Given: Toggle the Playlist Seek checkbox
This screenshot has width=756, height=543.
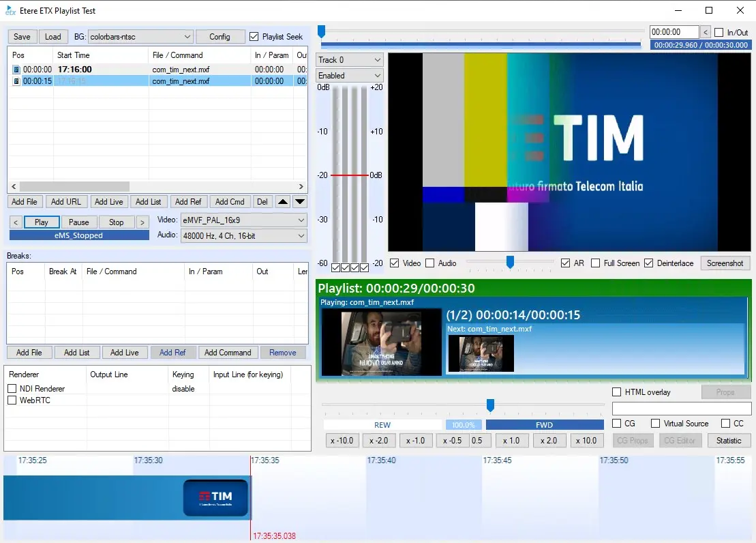Looking at the screenshot, I should pos(254,37).
